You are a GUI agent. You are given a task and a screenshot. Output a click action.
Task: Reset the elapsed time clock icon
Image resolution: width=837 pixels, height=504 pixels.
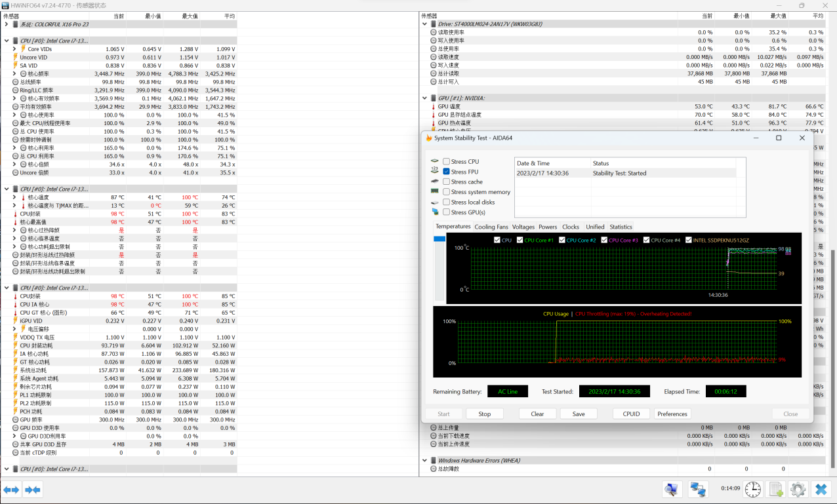[x=753, y=489]
